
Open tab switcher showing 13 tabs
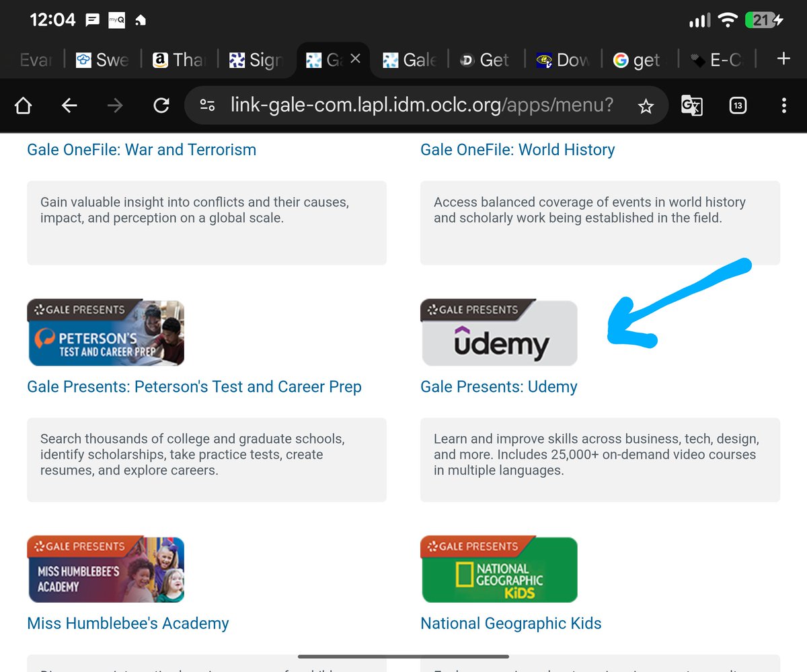pos(738,106)
